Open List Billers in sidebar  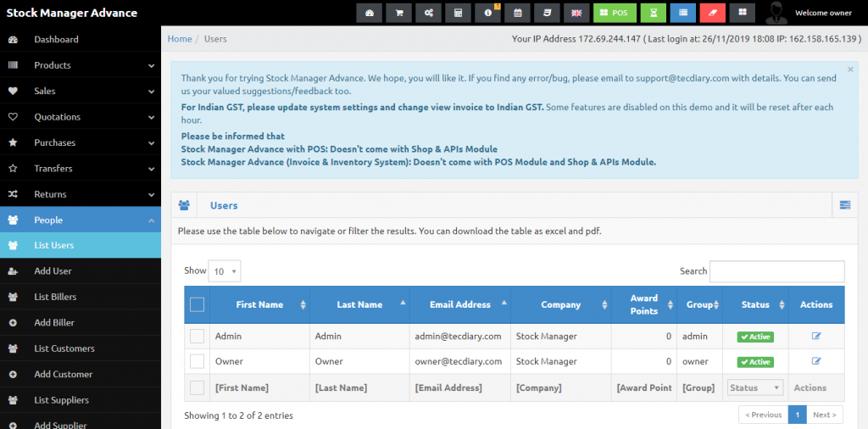[x=81, y=297]
